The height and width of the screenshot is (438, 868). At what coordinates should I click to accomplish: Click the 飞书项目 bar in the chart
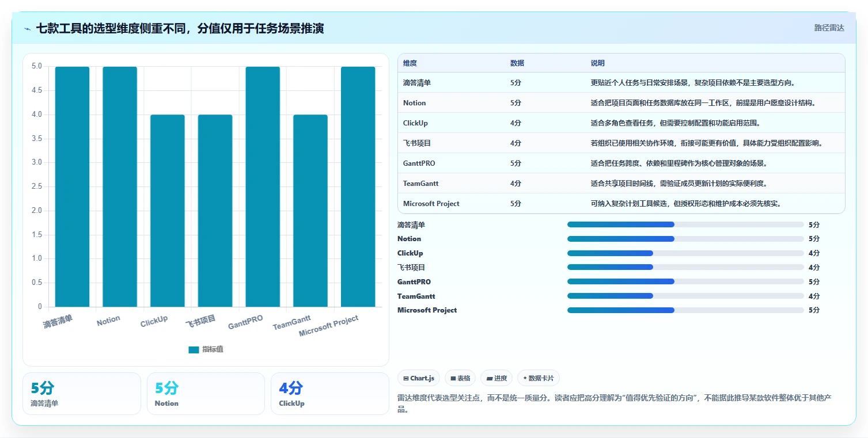coord(215,211)
